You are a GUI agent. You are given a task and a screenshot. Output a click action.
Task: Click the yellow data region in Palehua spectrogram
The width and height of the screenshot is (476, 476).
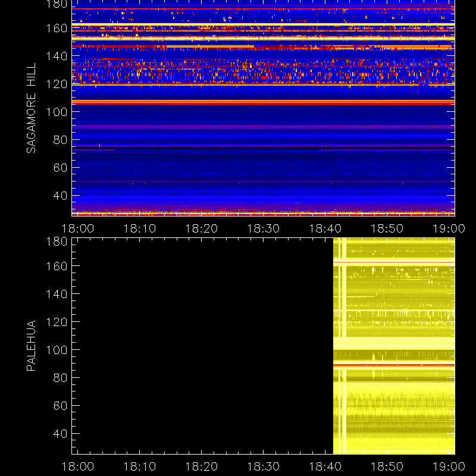pyautogui.click(x=394, y=346)
